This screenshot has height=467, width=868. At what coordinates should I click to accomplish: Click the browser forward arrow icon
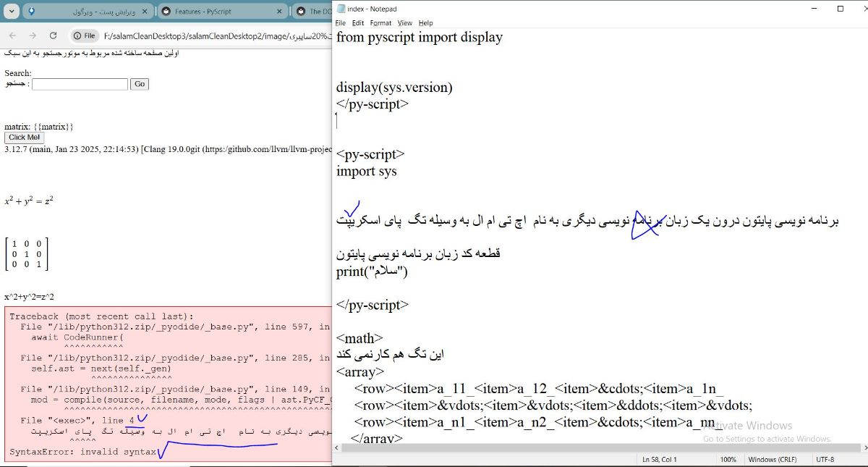coord(33,35)
